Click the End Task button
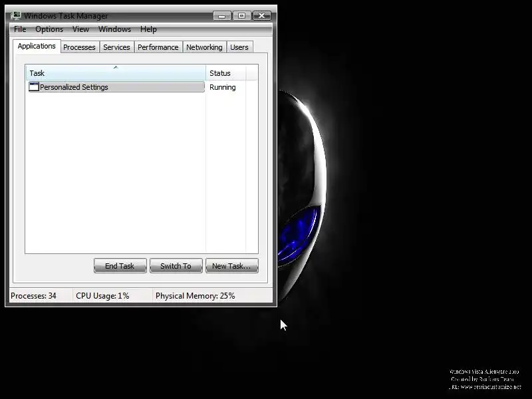The width and height of the screenshot is (532, 399). click(120, 265)
